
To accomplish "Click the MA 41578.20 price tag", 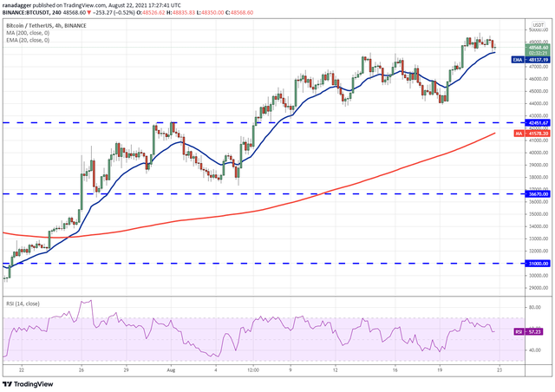I will [x=532, y=134].
